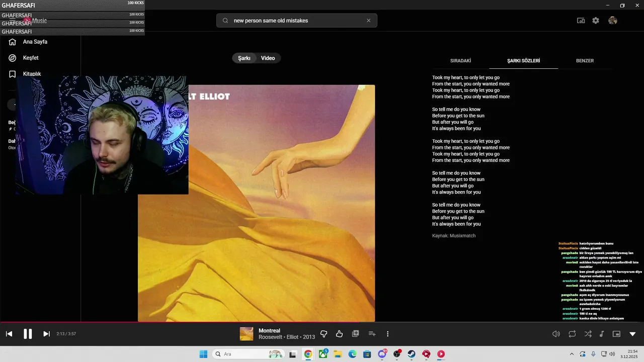
Task: Click the music note icon in player bar
Action: click(x=602, y=334)
